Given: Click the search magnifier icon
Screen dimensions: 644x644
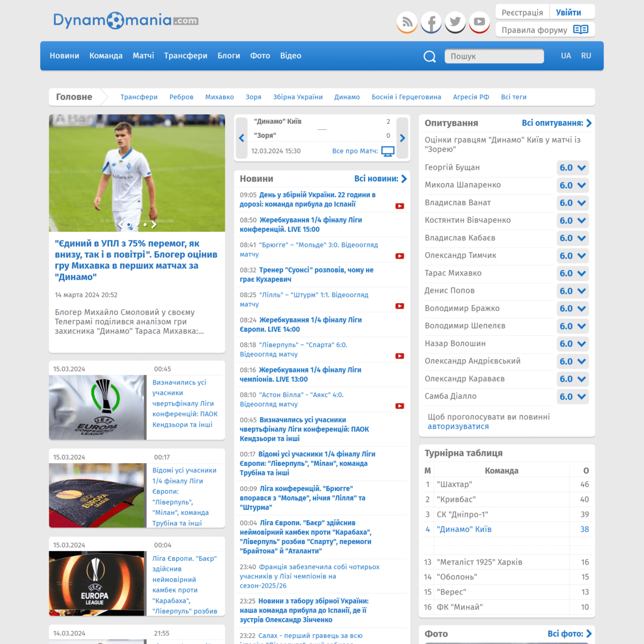Looking at the screenshot, I should pyautogui.click(x=429, y=56).
